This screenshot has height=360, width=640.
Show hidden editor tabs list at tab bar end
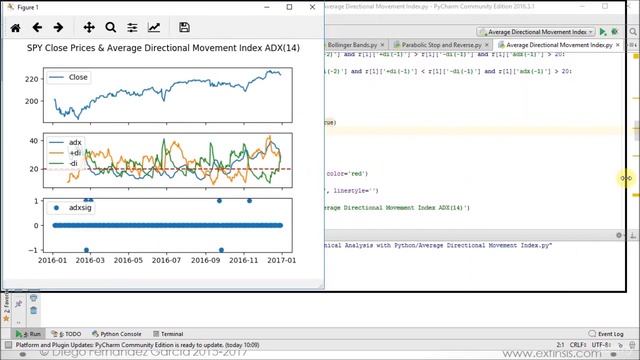[632, 45]
